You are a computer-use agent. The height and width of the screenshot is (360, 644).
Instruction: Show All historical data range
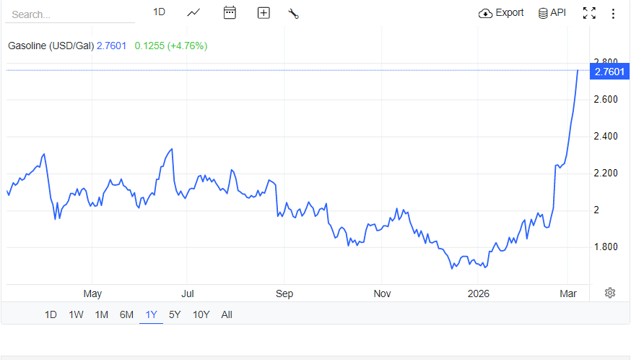[227, 314]
